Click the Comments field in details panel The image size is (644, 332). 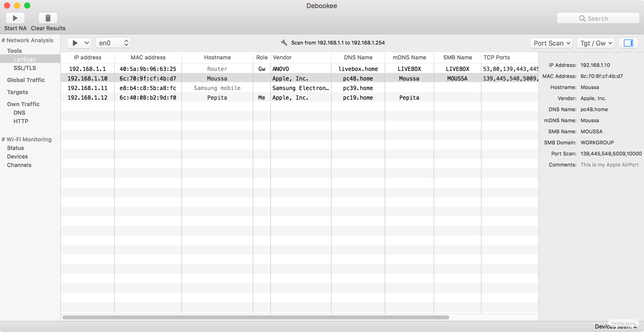609,164
